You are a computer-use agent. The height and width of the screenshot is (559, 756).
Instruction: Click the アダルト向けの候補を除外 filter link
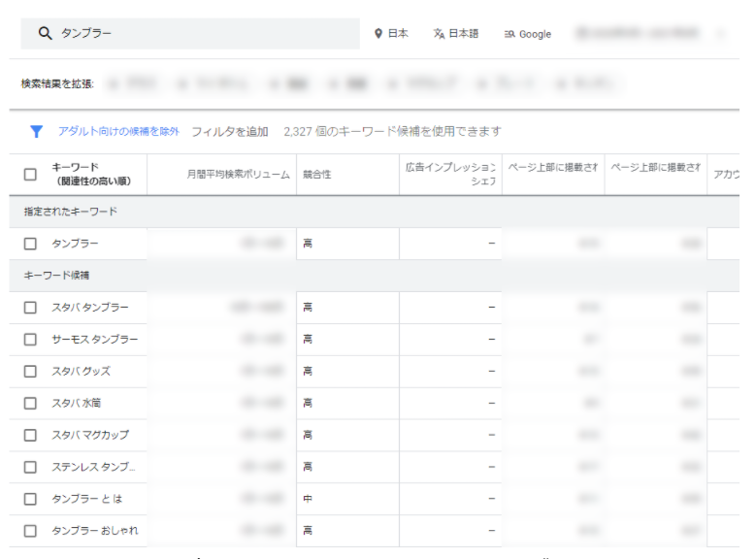tap(118, 131)
